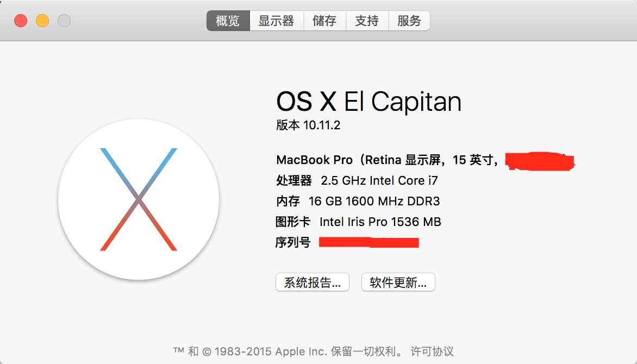Click the 内存 16 GB 1600 MHz DDR3 line
Viewport: 637px width, 364px height.
tap(358, 201)
